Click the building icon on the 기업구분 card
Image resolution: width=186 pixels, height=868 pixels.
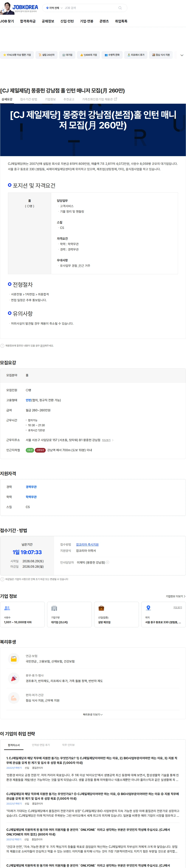pyautogui.click(x=54, y=608)
